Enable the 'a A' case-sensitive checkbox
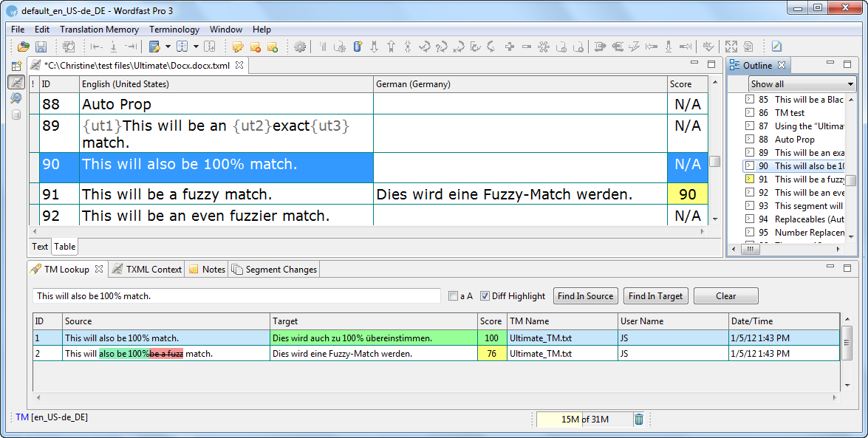Screen dimensions: 868x438 coord(453,296)
